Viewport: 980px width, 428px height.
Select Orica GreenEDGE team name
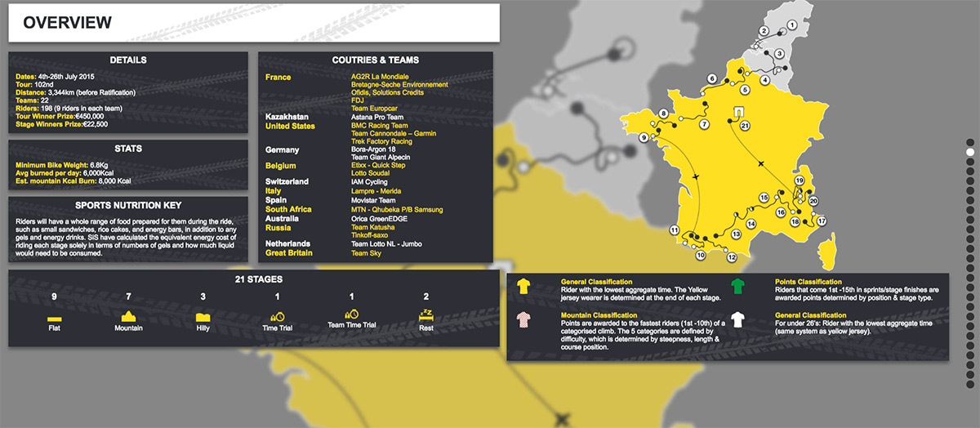click(381, 219)
